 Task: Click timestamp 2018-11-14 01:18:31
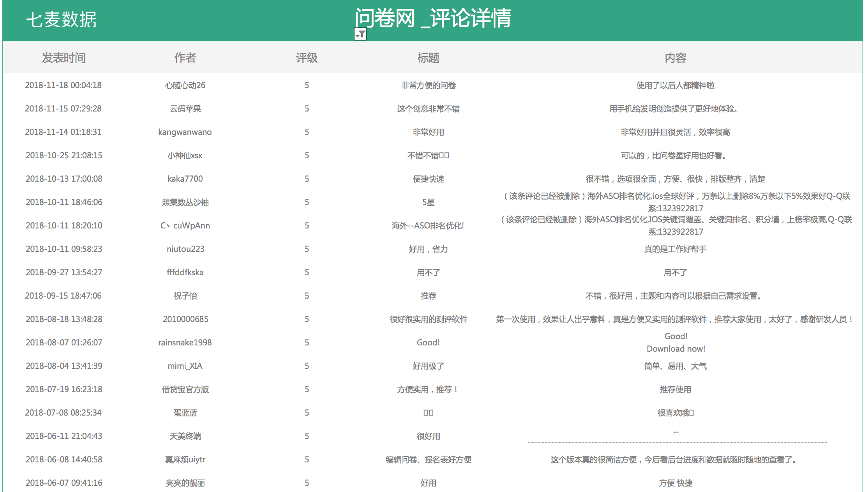click(x=64, y=132)
